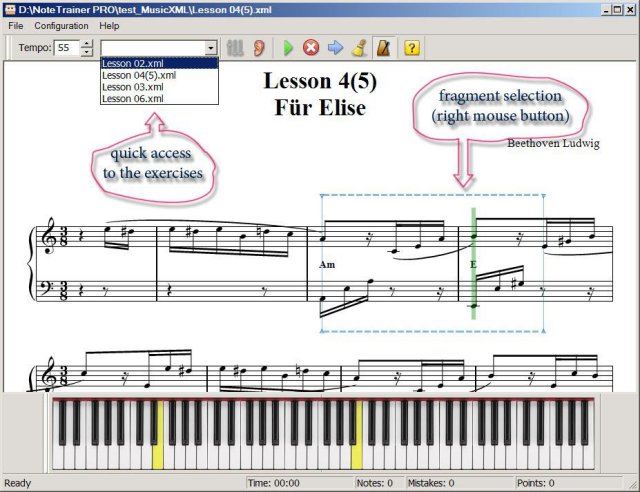Open help with yellow question icon
Viewport: 640px width, 492px height.
(x=411, y=48)
